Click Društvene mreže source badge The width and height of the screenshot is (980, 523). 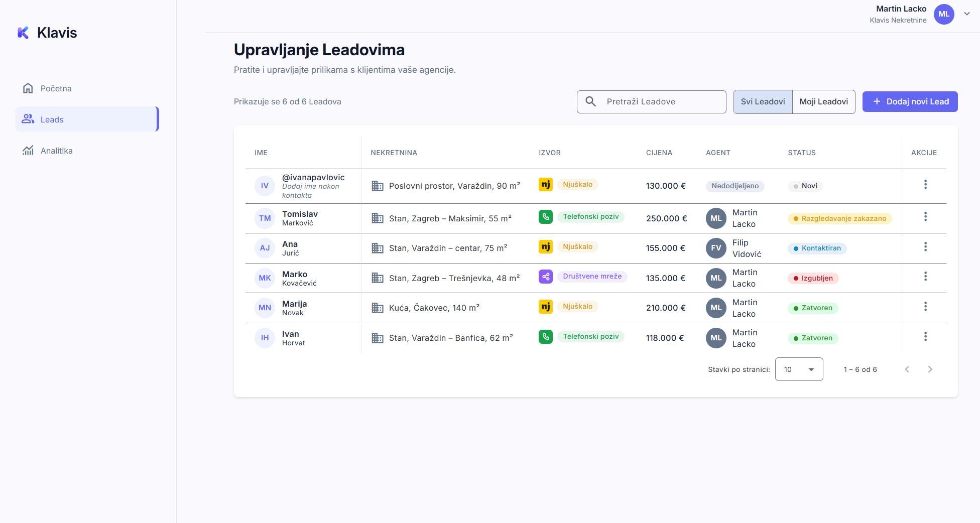592,276
